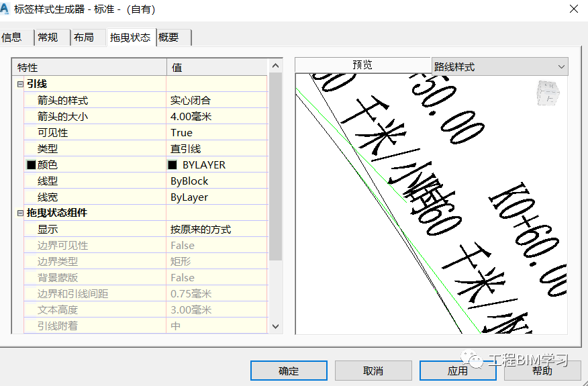Open the 拖曳状态 tab

click(132, 38)
